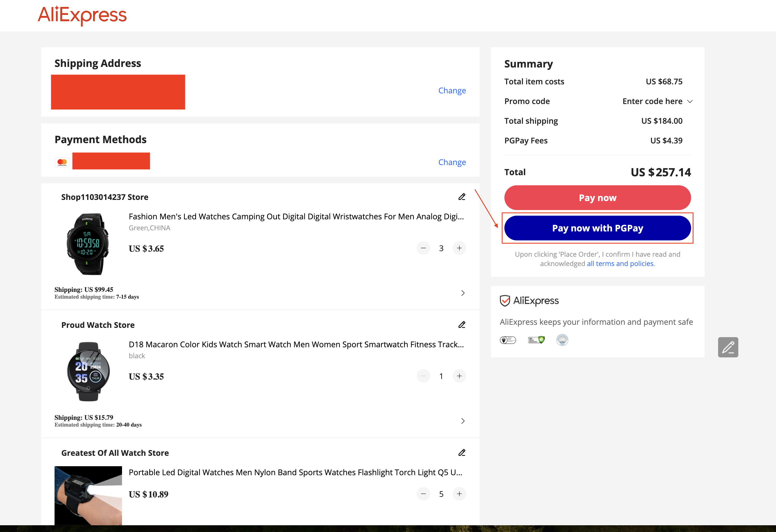Click the red Pay now button
Screen dimensions: 776x532
click(x=597, y=198)
